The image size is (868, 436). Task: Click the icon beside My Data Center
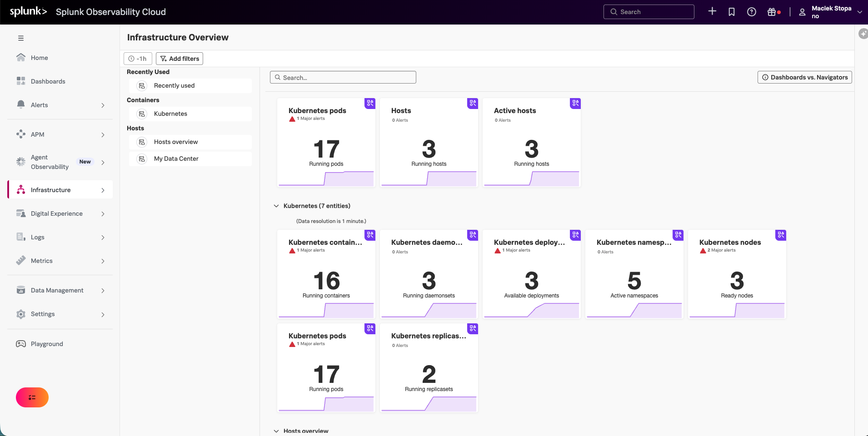(142, 159)
